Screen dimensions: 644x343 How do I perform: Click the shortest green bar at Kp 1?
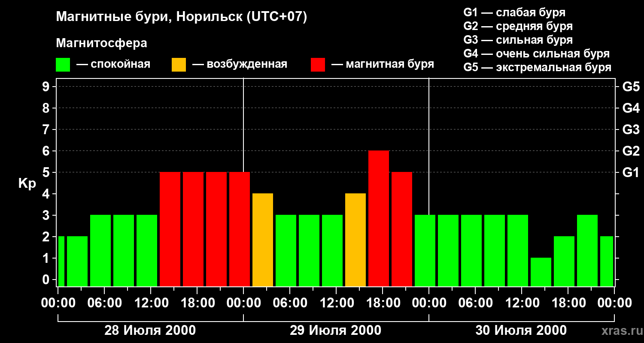pos(541,272)
